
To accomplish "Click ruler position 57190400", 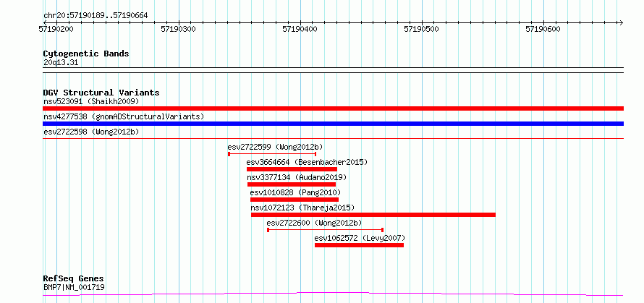I will tap(300, 29).
